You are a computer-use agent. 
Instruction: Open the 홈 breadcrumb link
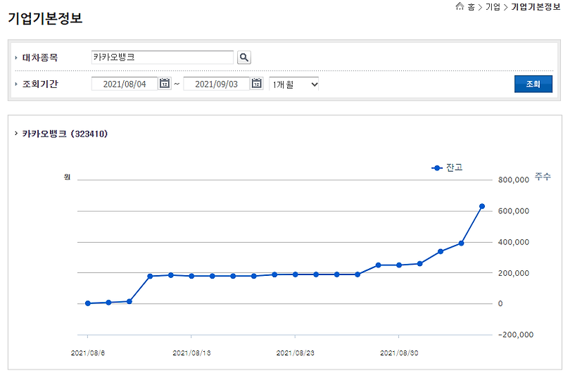coord(471,7)
